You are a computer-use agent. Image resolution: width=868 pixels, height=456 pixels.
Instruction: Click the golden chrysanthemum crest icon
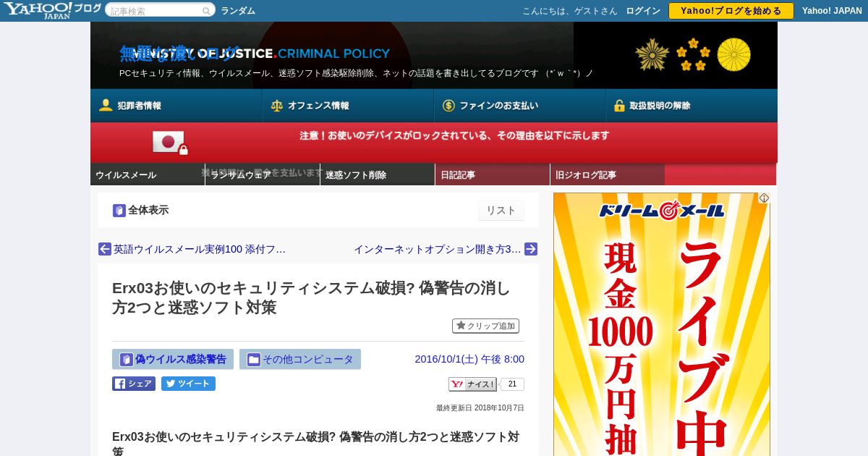click(x=733, y=55)
